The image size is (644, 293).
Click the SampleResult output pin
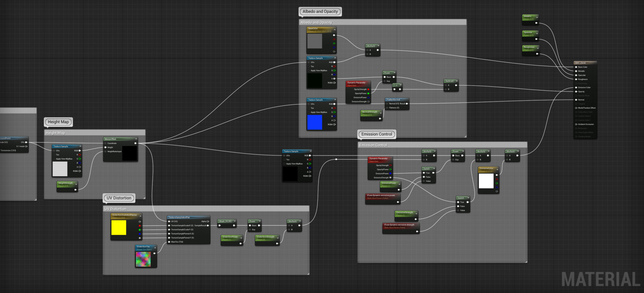(208, 225)
